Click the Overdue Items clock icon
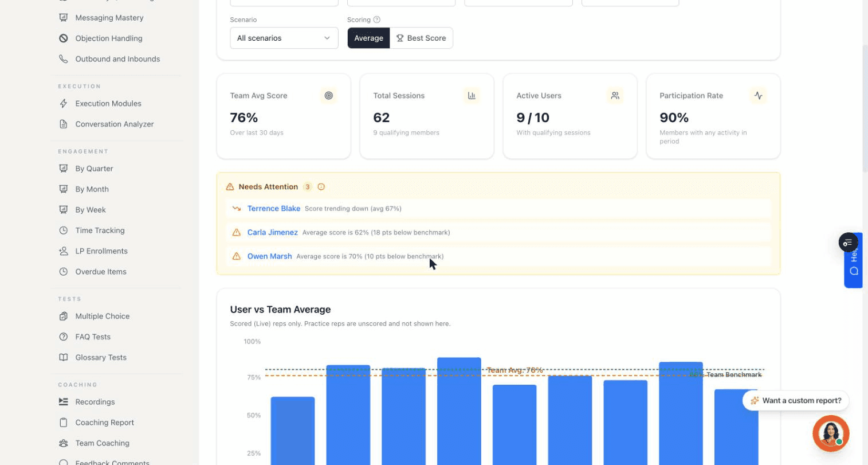The height and width of the screenshot is (465, 868). 64,272
